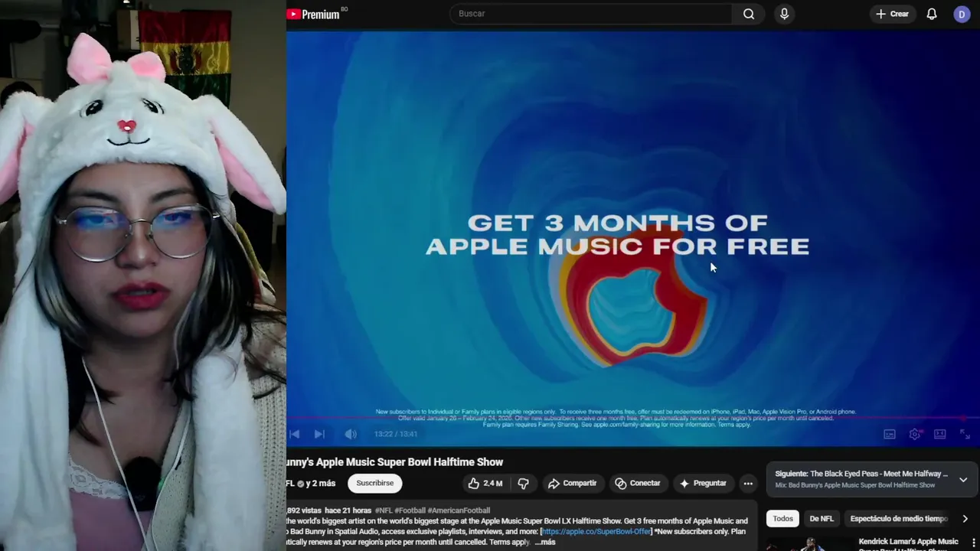Click the Buscar search field
Viewport: 980px width, 551px height.
coord(591,14)
